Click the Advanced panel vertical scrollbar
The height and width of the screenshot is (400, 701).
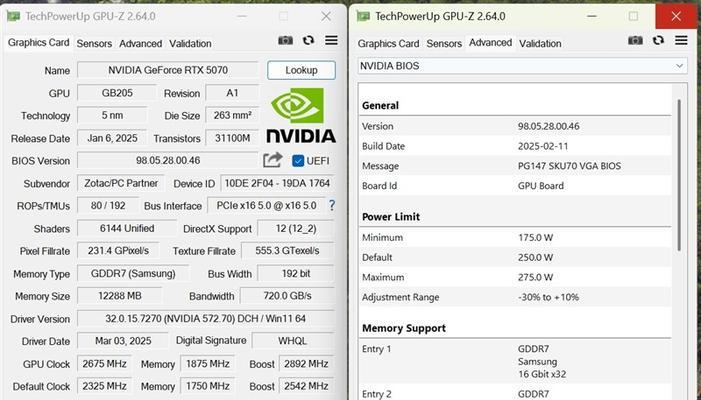(679, 175)
